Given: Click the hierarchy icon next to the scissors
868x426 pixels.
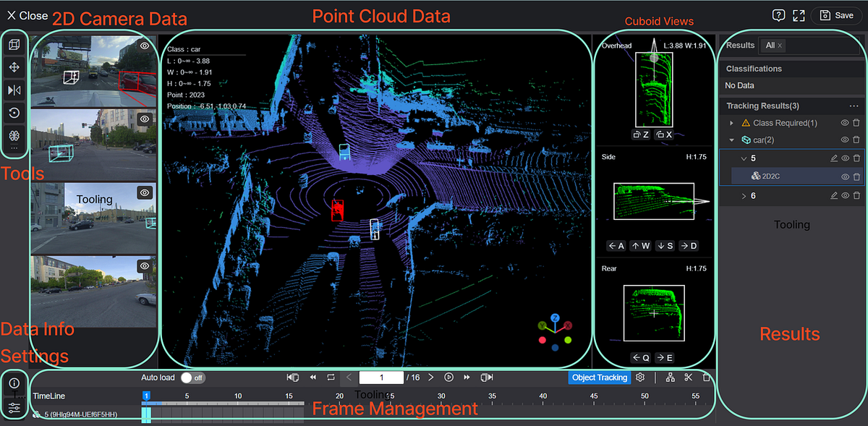Looking at the screenshot, I should click(x=671, y=377).
